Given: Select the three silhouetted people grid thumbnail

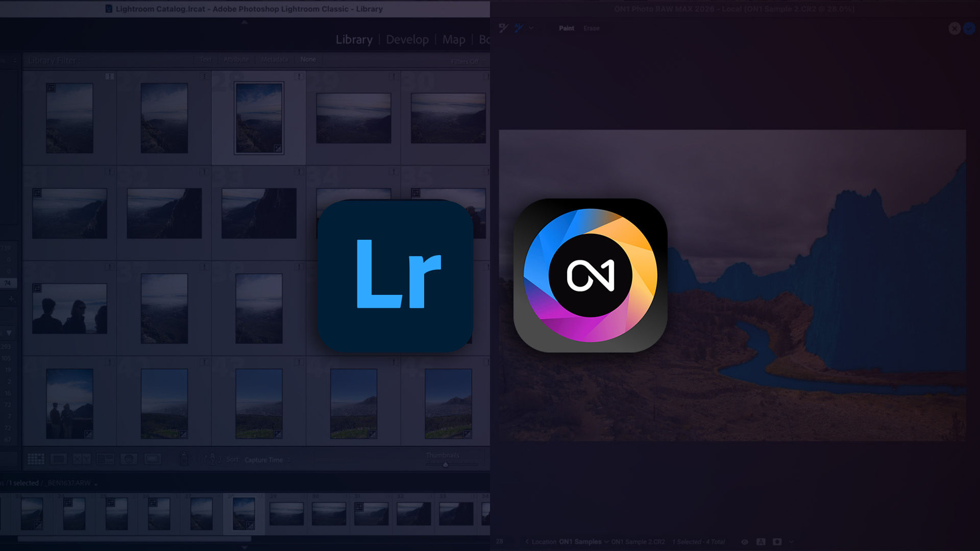Looking at the screenshot, I should click(69, 309).
